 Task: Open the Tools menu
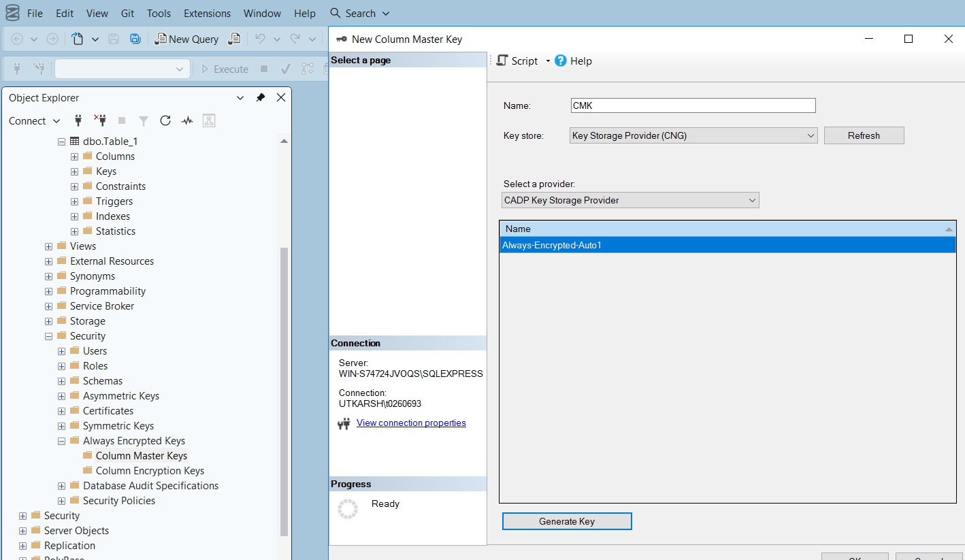coord(159,13)
